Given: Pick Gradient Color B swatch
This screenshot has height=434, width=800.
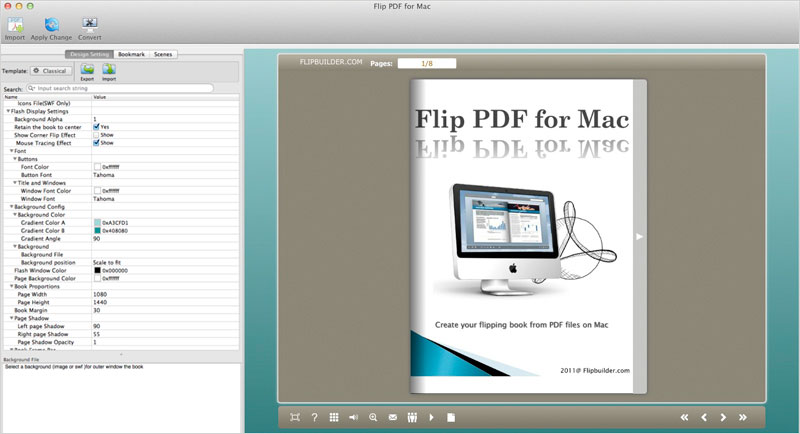Looking at the screenshot, I should click(x=97, y=231).
